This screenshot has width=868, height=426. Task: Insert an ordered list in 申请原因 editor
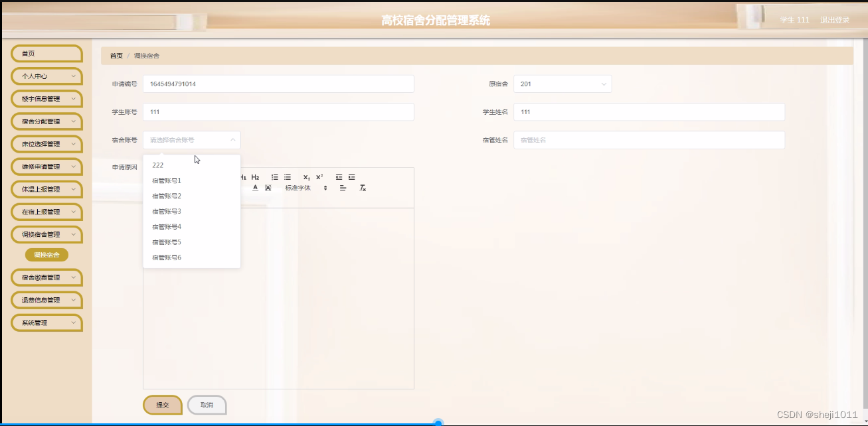point(275,177)
